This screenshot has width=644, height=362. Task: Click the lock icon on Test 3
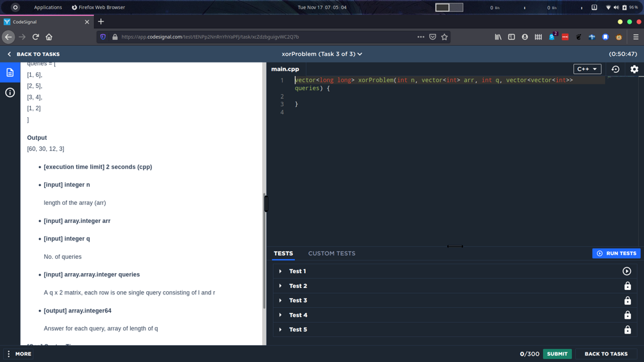pyautogui.click(x=627, y=300)
